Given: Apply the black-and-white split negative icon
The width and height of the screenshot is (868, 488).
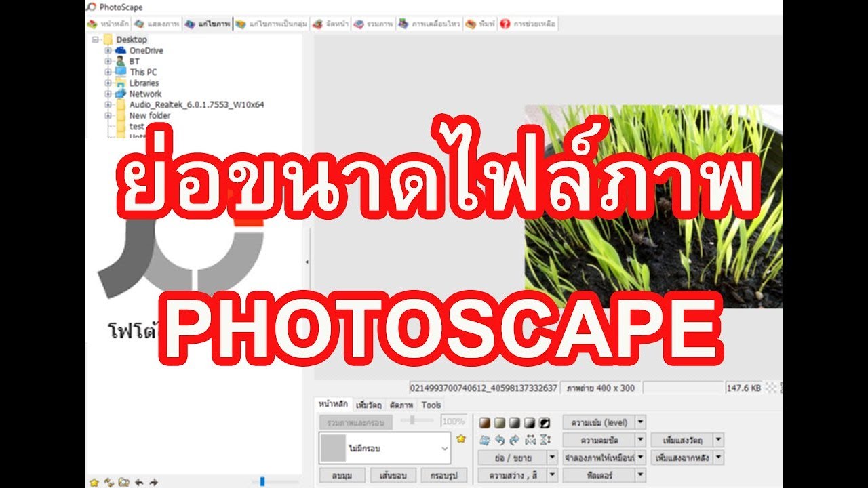Looking at the screenshot, I should click(x=545, y=422).
